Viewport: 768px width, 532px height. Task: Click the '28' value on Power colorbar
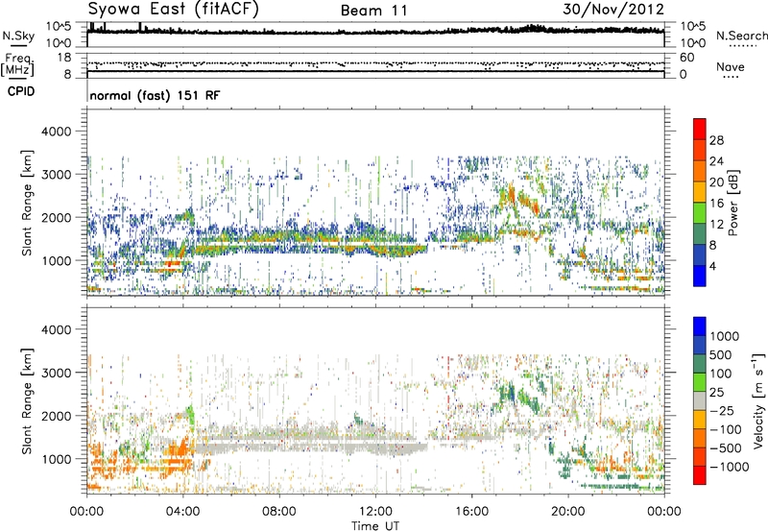coord(716,140)
